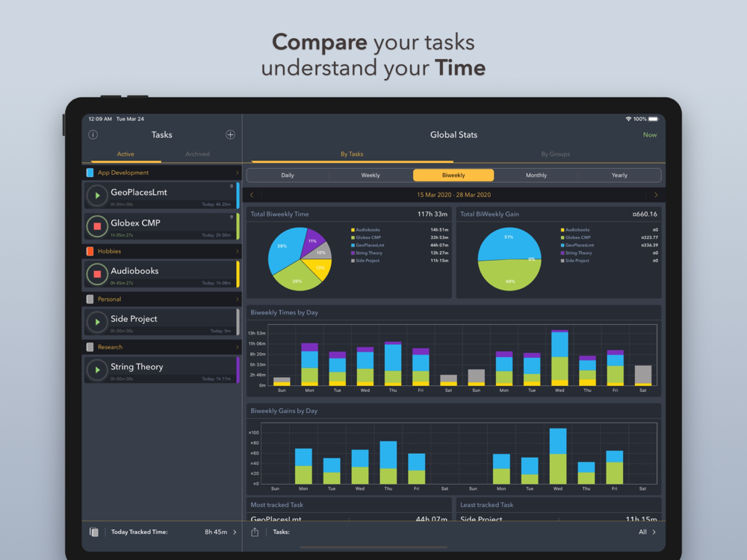Select the Monthly period segment

click(x=536, y=175)
